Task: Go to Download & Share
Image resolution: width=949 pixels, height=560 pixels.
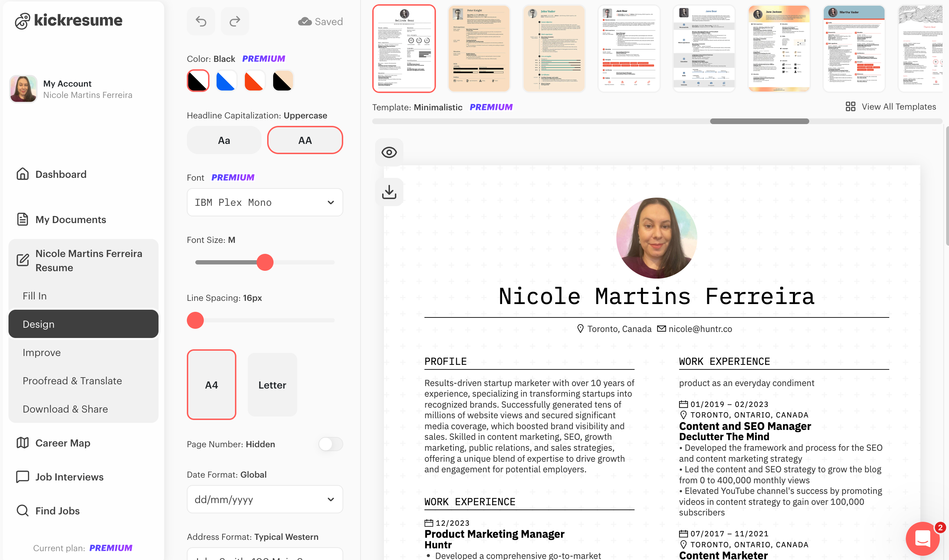Action: coord(65,409)
